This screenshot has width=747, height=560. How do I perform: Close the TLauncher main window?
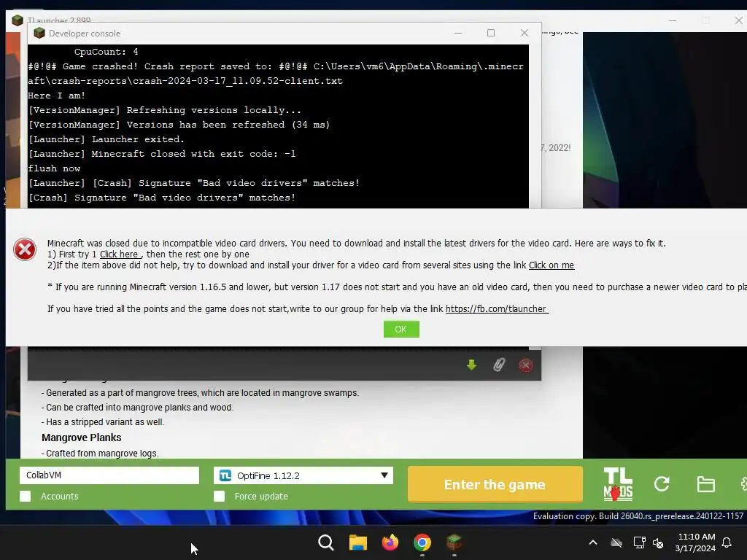coord(739,20)
